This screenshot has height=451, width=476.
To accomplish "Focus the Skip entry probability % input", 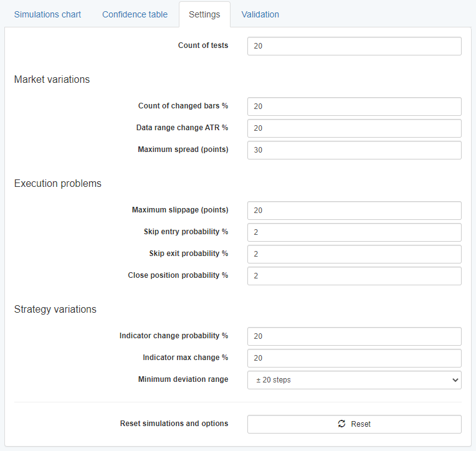I will (354, 232).
